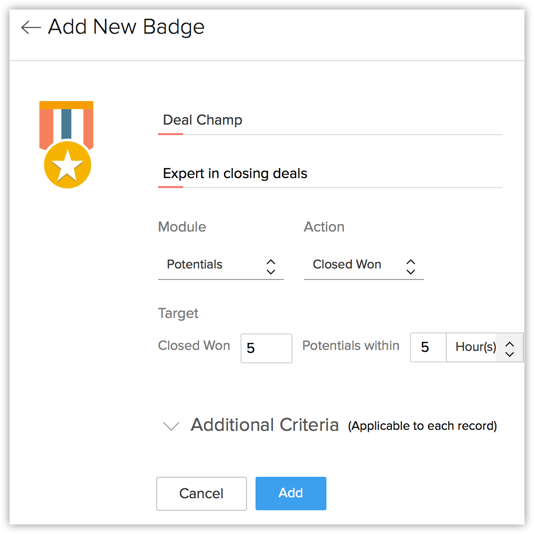Open the Closed Won action dropdown
Viewport: 534px width, 534px height.
coord(364,266)
